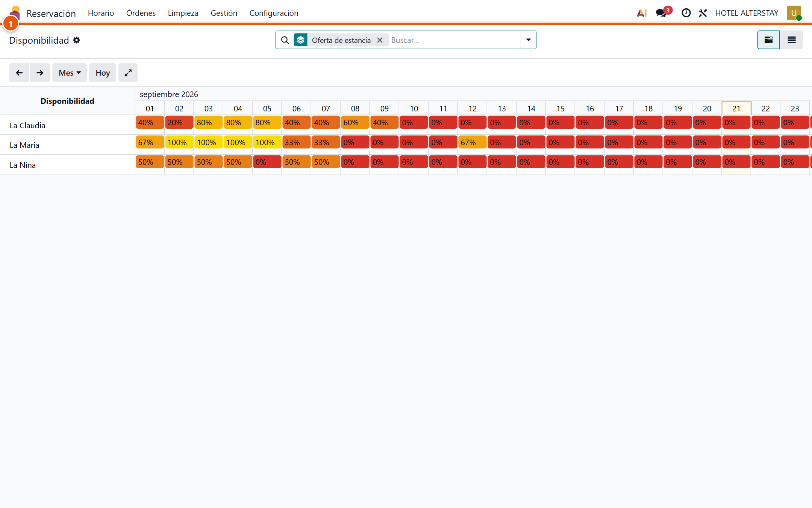Click La Maria's 33% cell on day 06
812x508 pixels.
[x=297, y=143]
